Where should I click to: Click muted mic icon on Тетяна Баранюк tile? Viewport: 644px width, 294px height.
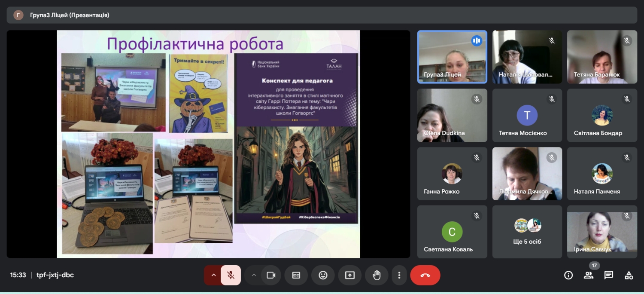tap(627, 41)
